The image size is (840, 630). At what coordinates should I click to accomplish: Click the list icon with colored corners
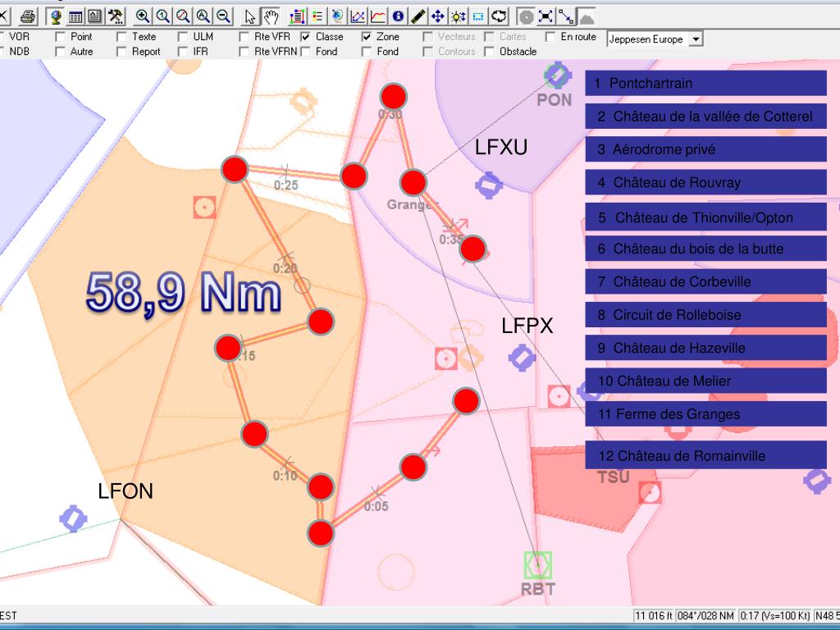click(x=297, y=16)
